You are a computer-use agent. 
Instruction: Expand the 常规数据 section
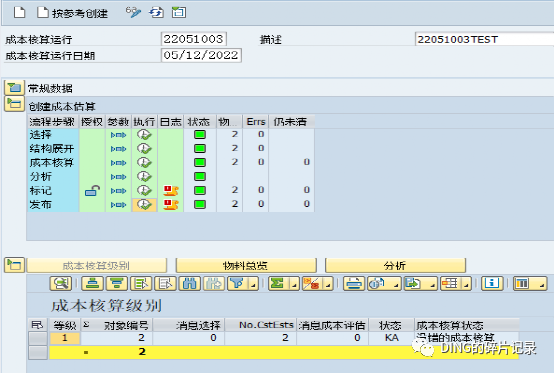pos(14,88)
